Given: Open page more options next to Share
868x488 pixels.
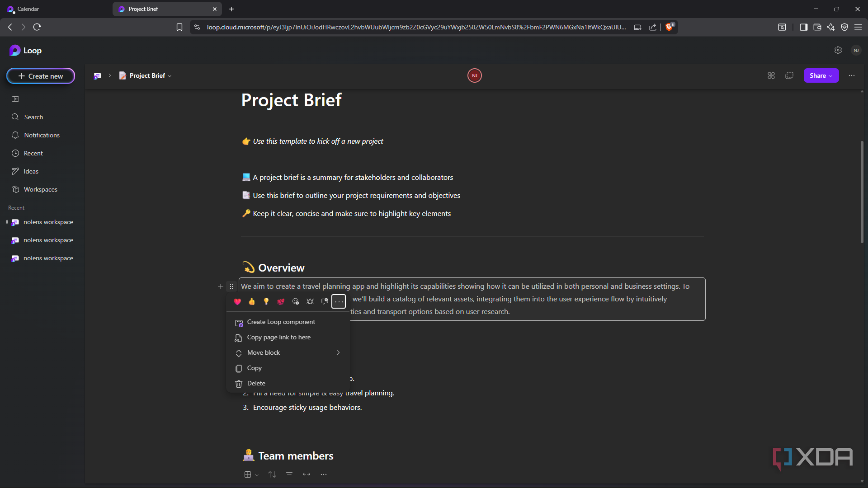Looking at the screenshot, I should 851,75.
